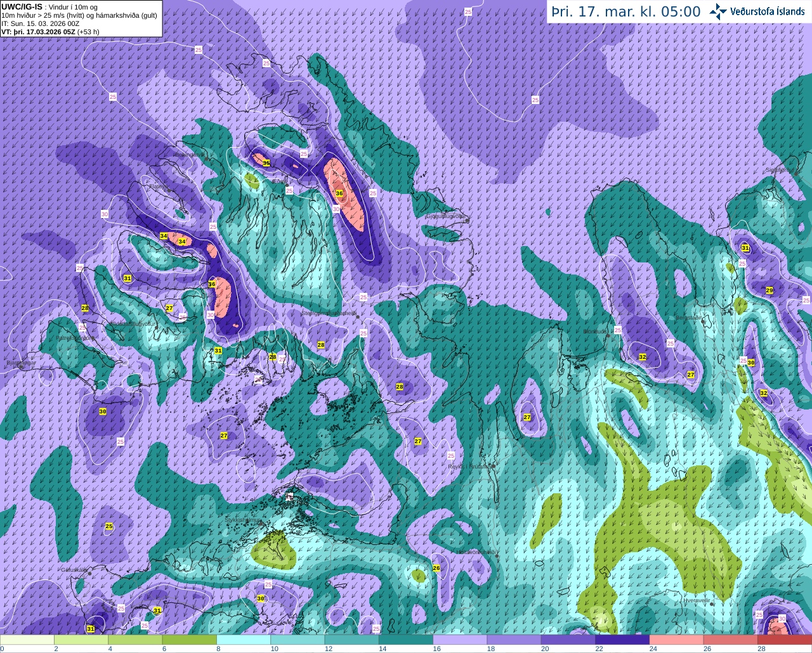Pick the 0–2 m/s pale yellow legend swatch
Screen dimensions: 812x653
(27, 640)
